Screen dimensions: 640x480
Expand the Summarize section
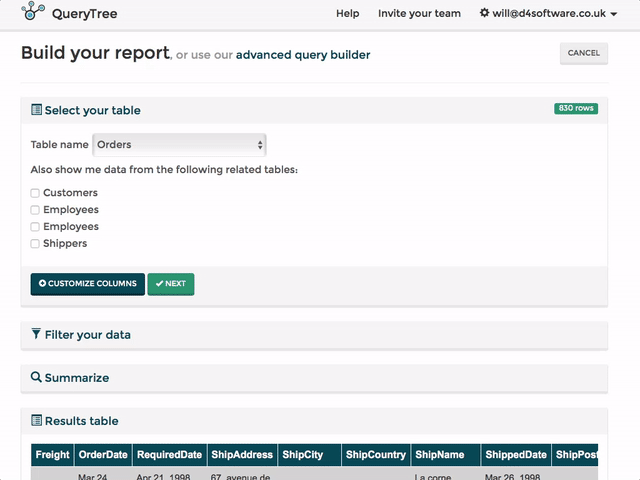tap(314, 378)
